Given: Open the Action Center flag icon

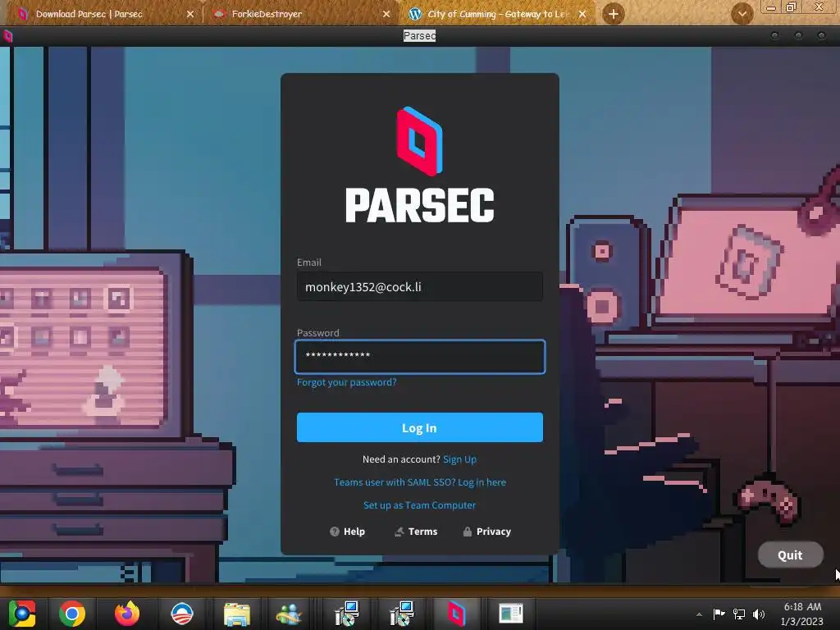Looking at the screenshot, I should point(719,614).
